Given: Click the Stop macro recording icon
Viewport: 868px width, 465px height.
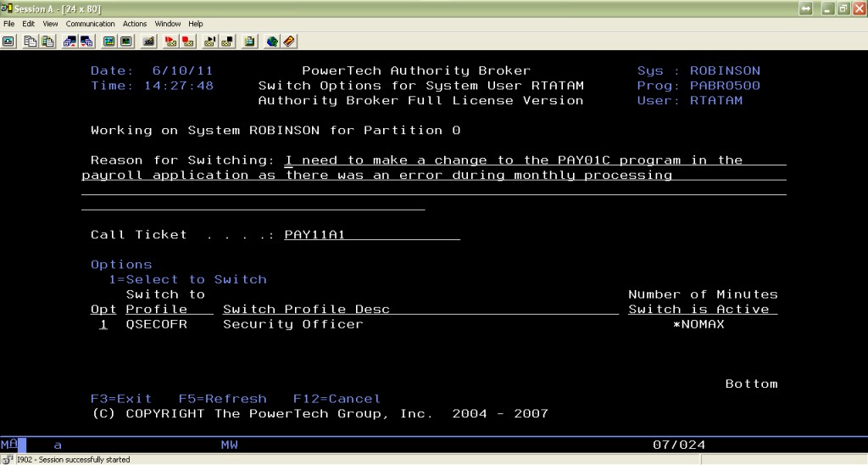Looking at the screenshot, I should [188, 42].
